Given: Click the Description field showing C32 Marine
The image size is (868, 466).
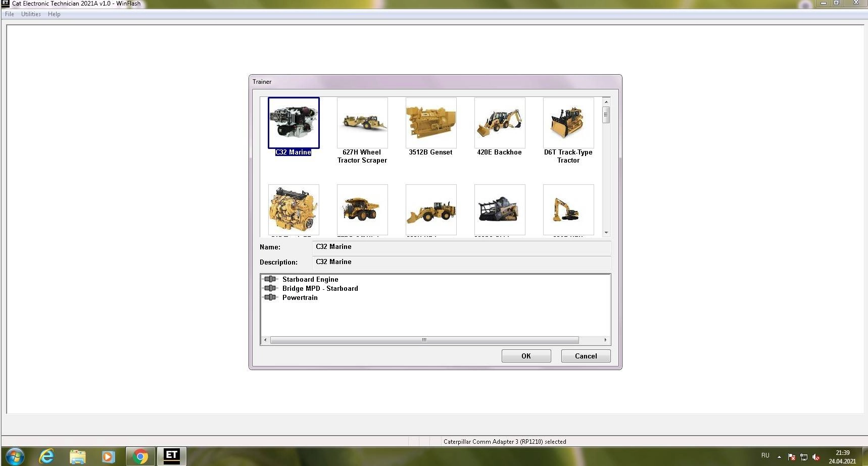Looking at the screenshot, I should (462, 262).
